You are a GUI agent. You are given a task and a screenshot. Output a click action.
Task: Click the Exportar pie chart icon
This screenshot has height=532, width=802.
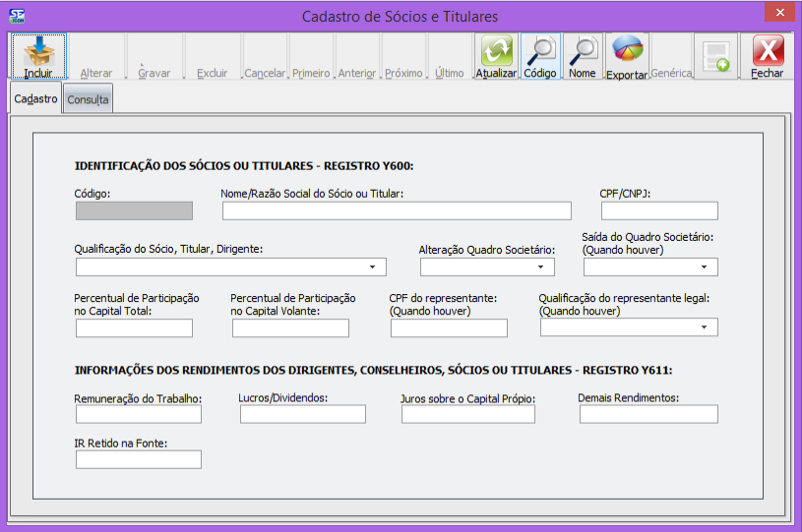[627, 51]
